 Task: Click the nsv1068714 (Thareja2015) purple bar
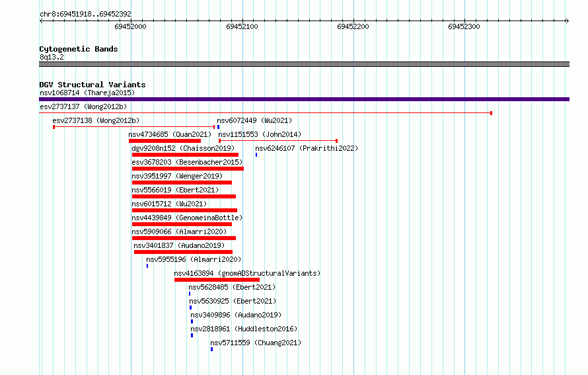pos(304,99)
